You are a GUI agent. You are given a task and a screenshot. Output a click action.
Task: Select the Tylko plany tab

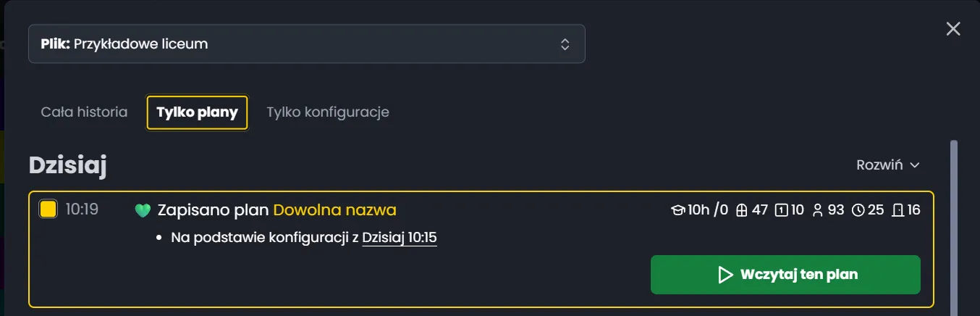197,112
